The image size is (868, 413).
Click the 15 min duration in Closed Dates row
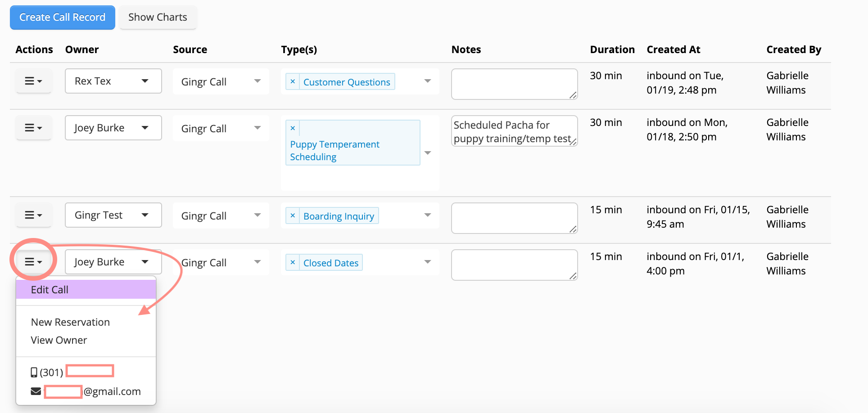[606, 256]
